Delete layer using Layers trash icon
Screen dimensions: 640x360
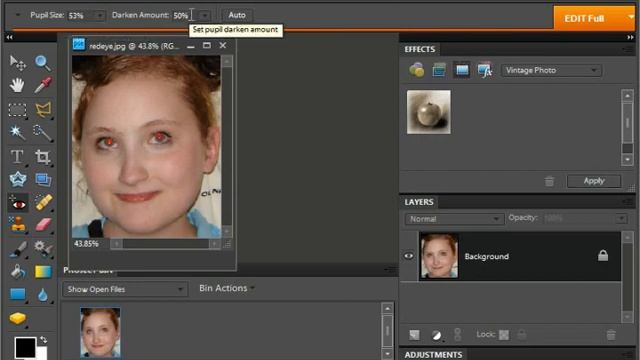coord(611,335)
